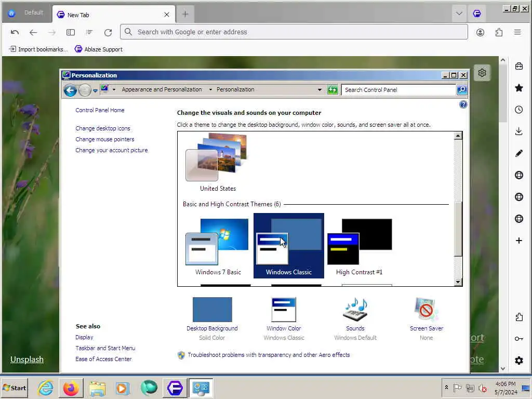Image resolution: width=532 pixels, height=399 pixels.
Task: Open the recent pages dropdown arrow
Action: [96, 90]
